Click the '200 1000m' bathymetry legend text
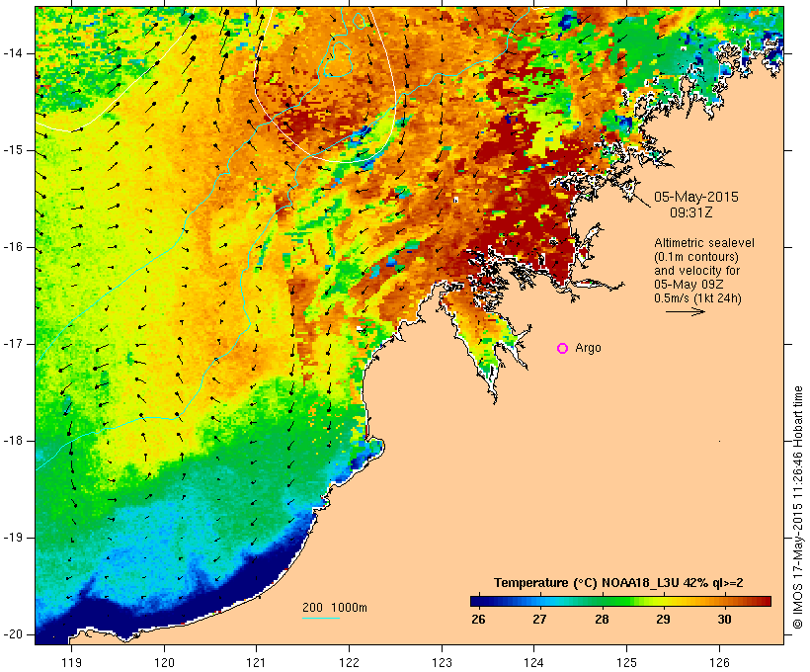Viewport: 810px width, 672px height. click(335, 608)
